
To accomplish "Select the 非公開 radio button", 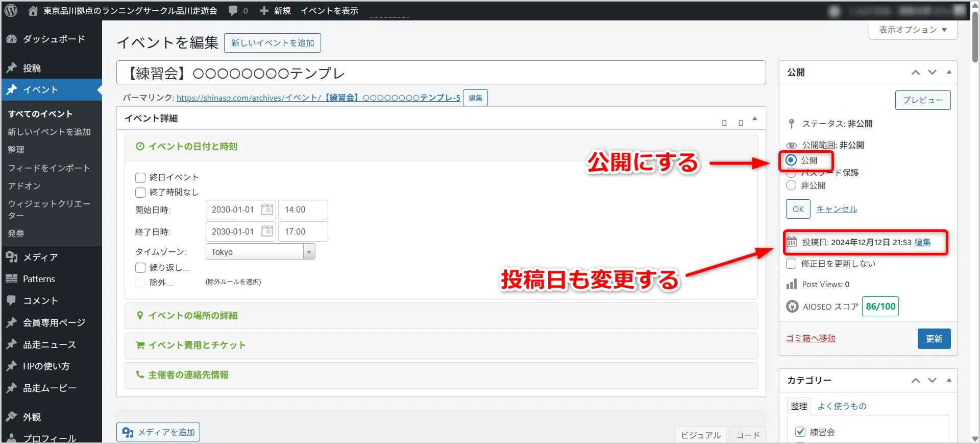I will pyautogui.click(x=791, y=185).
